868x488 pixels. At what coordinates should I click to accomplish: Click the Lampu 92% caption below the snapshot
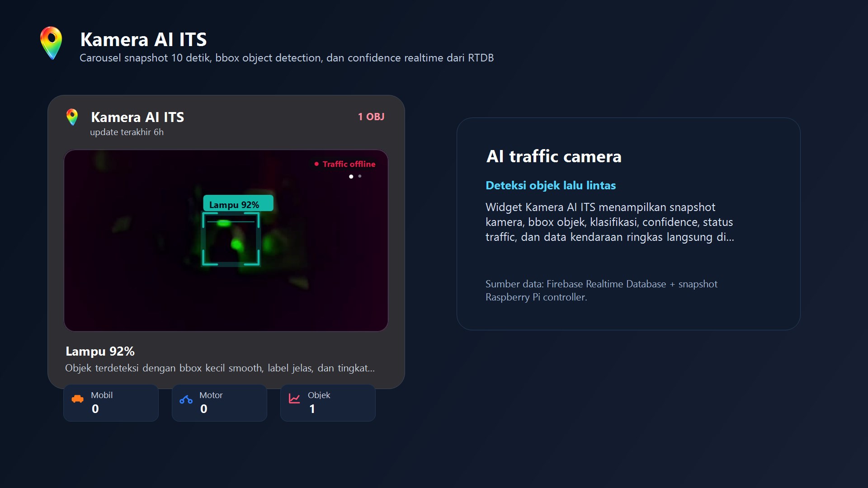100,351
